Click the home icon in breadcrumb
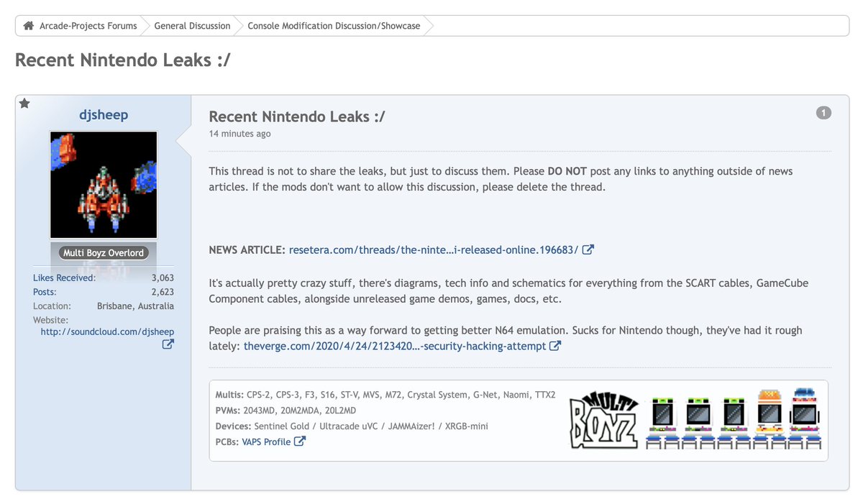863x504 pixels. [29, 26]
